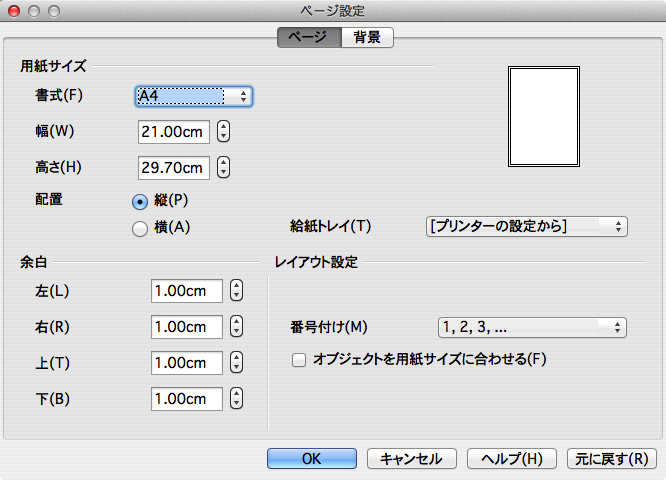Click the 下(B) bottom margin stepper
Image resolution: width=666 pixels, height=480 pixels.
click(x=237, y=399)
